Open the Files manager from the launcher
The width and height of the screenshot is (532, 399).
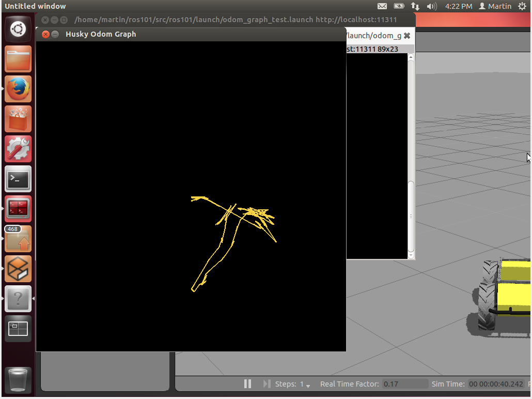[x=18, y=59]
